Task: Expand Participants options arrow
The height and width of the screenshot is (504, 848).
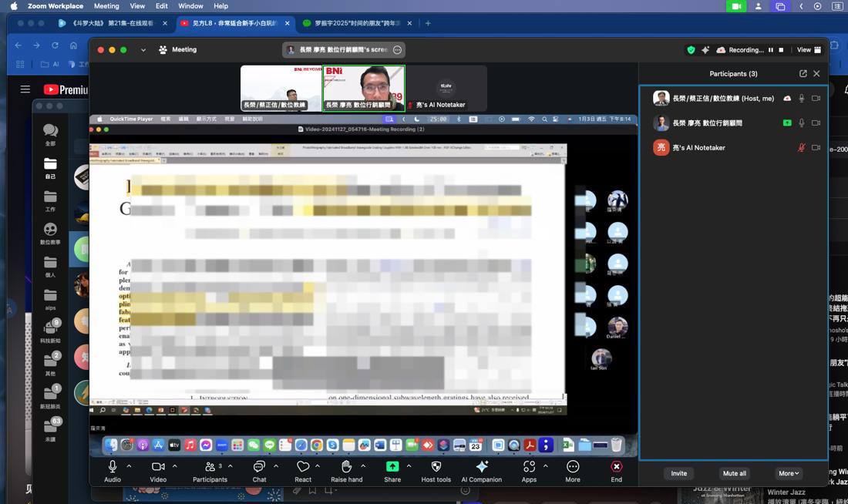Action: (x=231, y=465)
